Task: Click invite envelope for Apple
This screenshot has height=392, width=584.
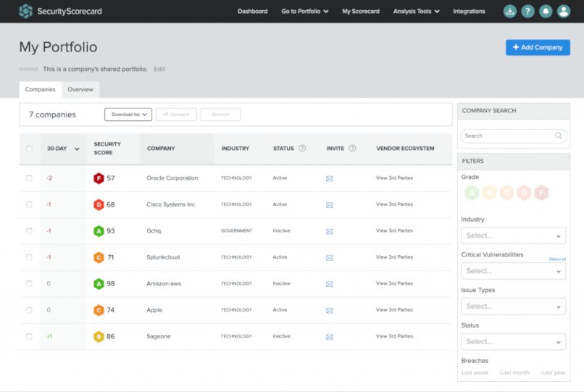Action: 330,310
